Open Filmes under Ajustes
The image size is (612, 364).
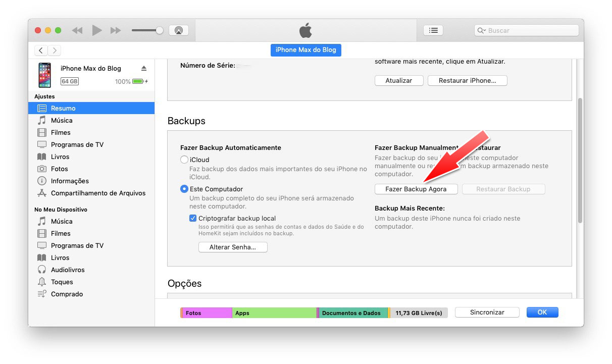pos(91,132)
